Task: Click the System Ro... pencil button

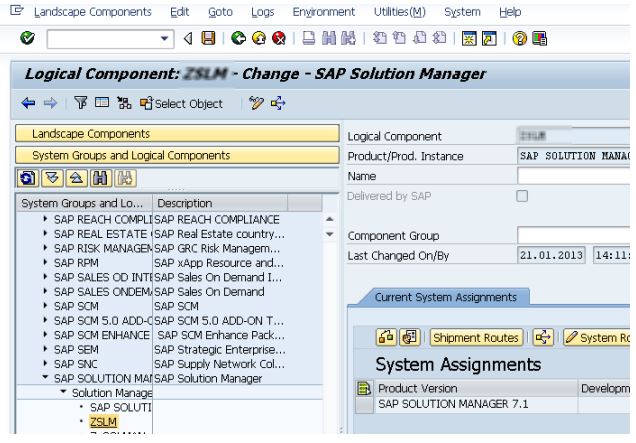Action: (597, 338)
